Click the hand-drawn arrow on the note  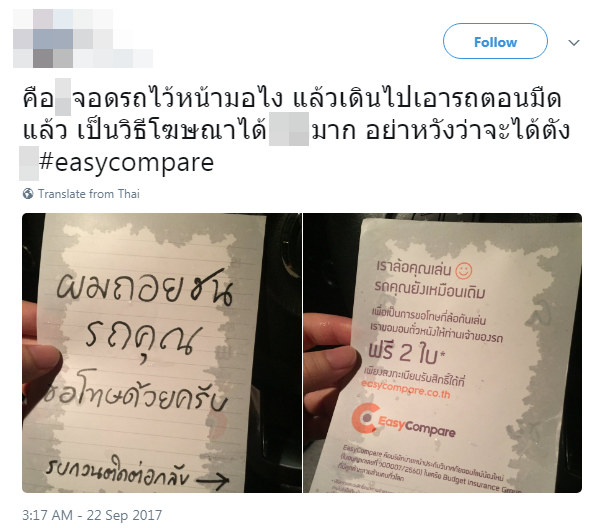pyautogui.click(x=213, y=480)
